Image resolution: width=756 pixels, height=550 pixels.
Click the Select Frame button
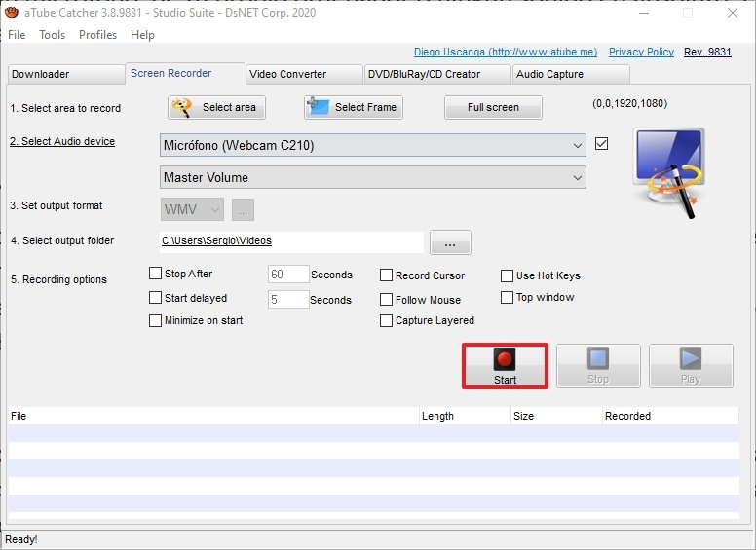click(354, 107)
